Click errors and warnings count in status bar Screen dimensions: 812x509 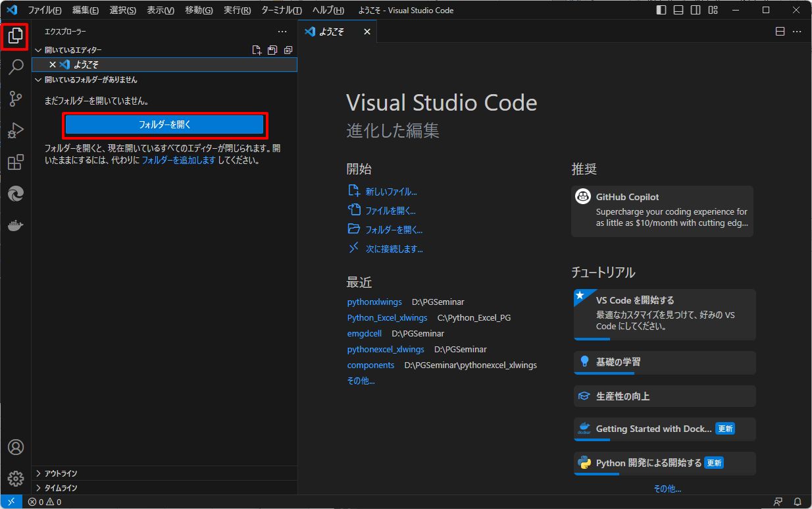45,502
